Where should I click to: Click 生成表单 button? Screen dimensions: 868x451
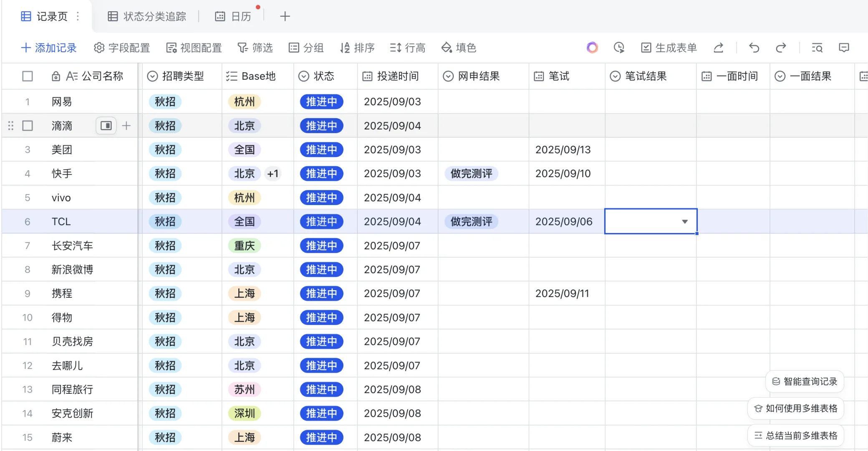[669, 48]
